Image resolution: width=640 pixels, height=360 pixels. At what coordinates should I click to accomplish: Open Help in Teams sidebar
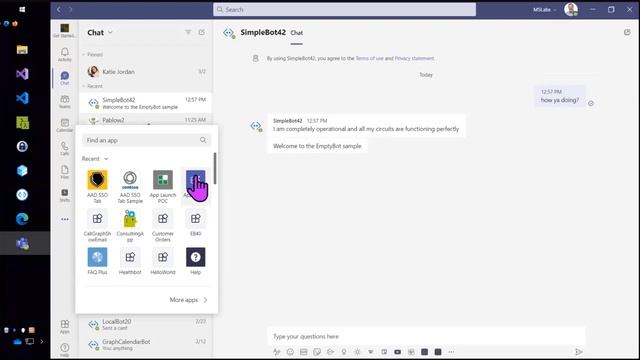click(64, 350)
